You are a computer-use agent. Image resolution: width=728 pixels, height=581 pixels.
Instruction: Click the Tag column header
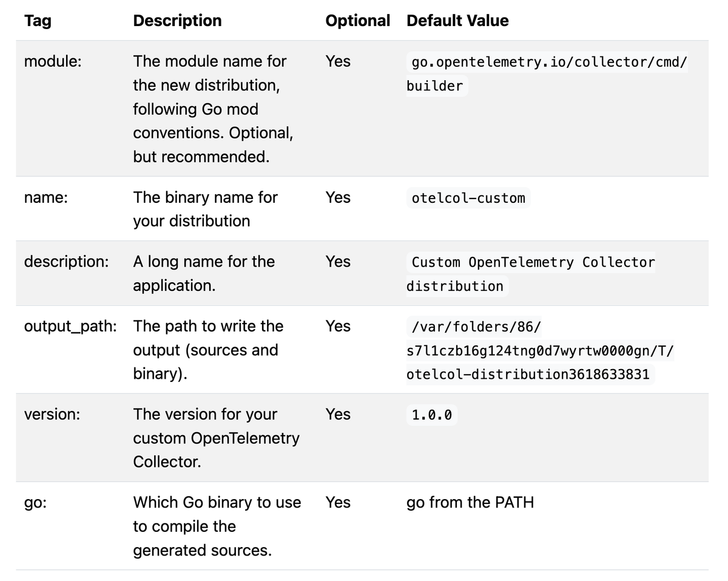[38, 21]
